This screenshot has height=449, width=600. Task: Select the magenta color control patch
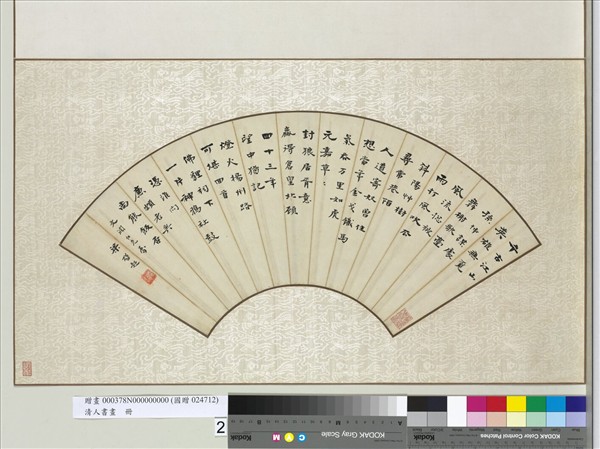pyautogui.click(x=477, y=404)
